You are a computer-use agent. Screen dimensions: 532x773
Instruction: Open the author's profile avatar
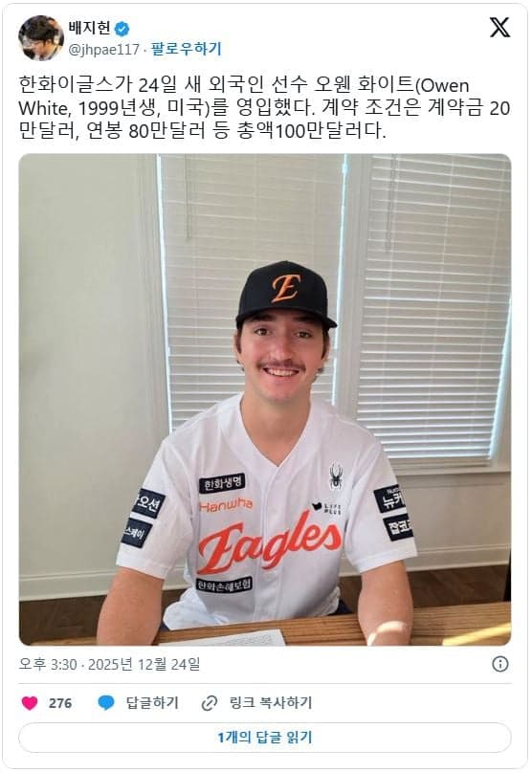point(41,38)
